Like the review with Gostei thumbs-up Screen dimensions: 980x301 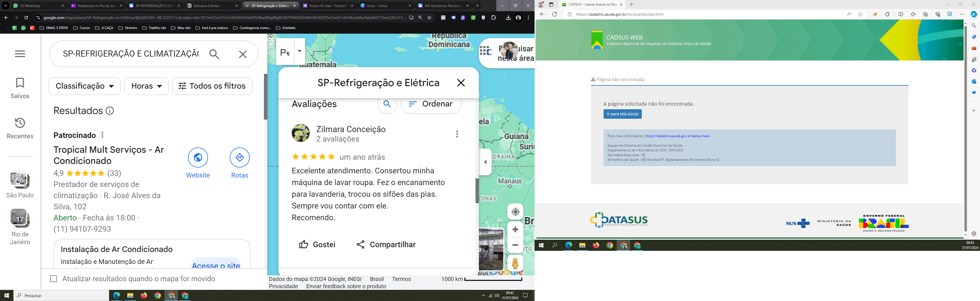(317, 245)
